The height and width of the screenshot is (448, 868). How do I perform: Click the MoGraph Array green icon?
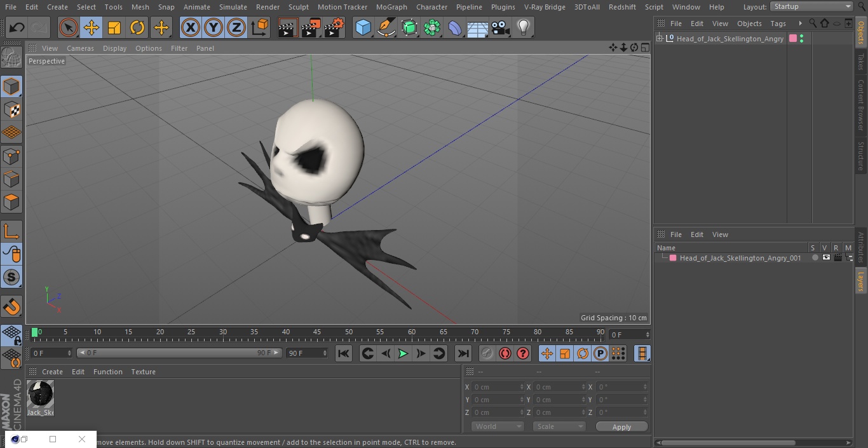433,28
